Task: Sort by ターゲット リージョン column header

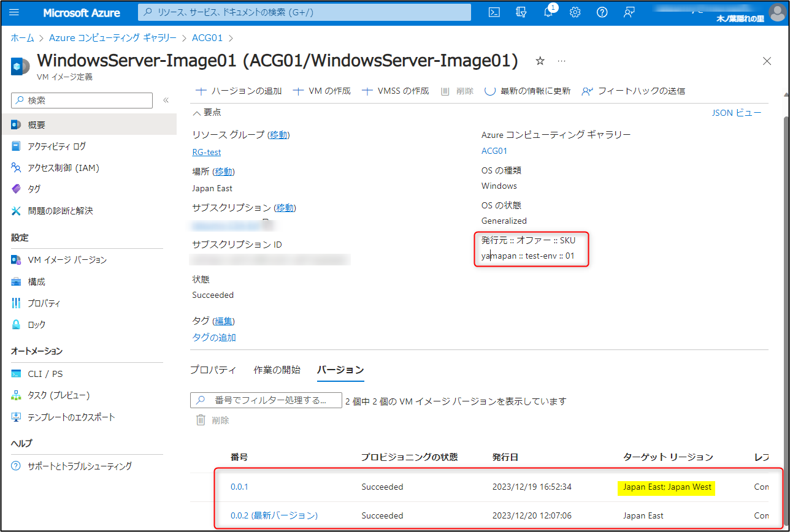Action: pyautogui.click(x=668, y=457)
